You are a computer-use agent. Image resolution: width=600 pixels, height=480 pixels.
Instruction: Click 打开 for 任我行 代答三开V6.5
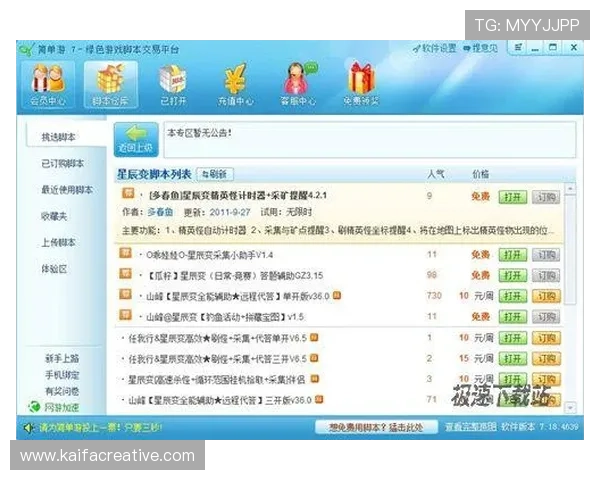click(513, 359)
